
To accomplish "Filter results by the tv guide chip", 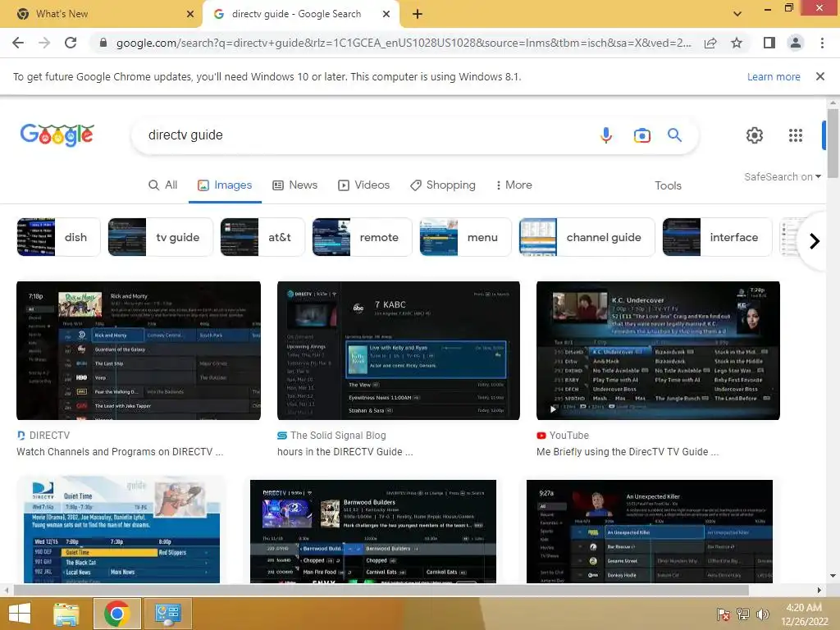I will click(x=160, y=237).
